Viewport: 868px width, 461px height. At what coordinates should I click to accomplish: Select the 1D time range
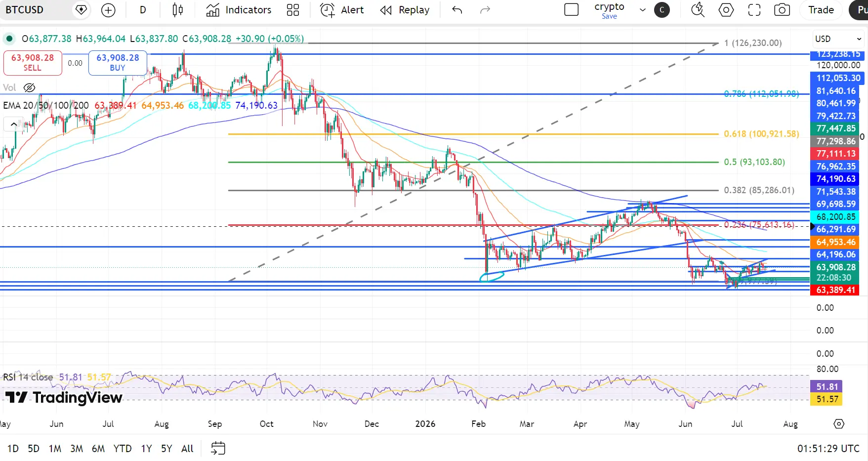pyautogui.click(x=13, y=449)
